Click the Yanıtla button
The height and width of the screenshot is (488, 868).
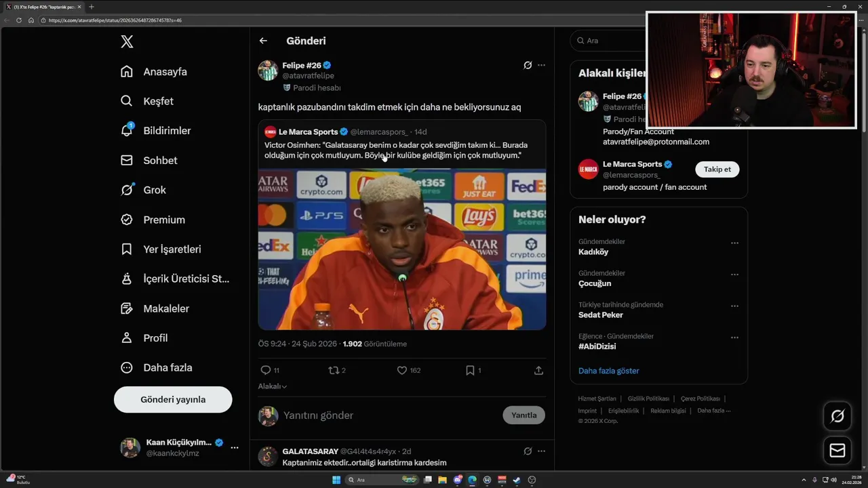tap(524, 415)
